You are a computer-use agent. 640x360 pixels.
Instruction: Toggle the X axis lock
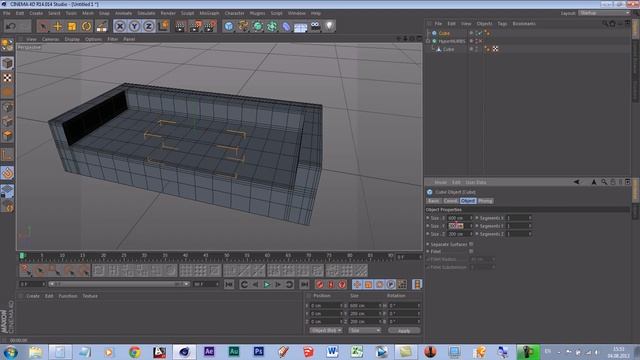(120, 26)
